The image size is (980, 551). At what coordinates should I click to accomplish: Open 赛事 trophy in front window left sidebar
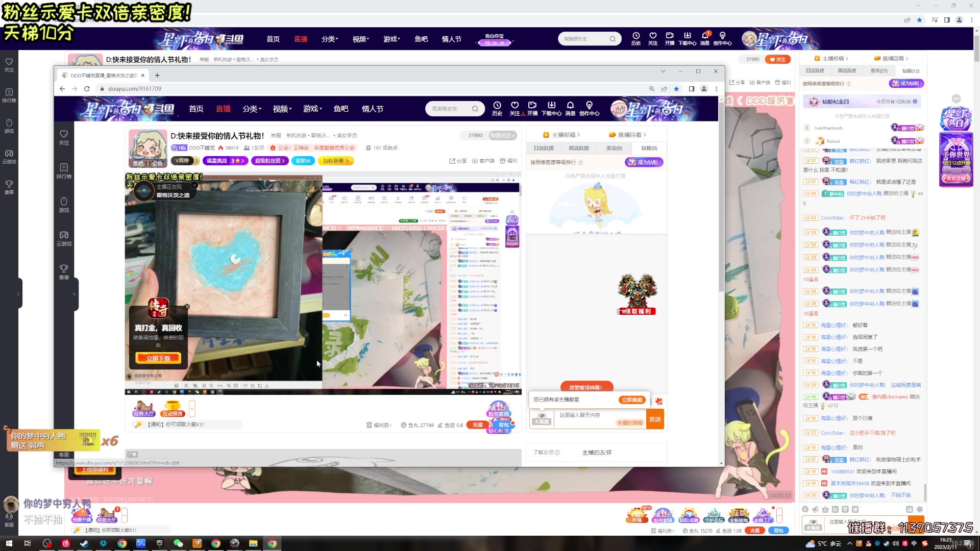[x=64, y=272]
